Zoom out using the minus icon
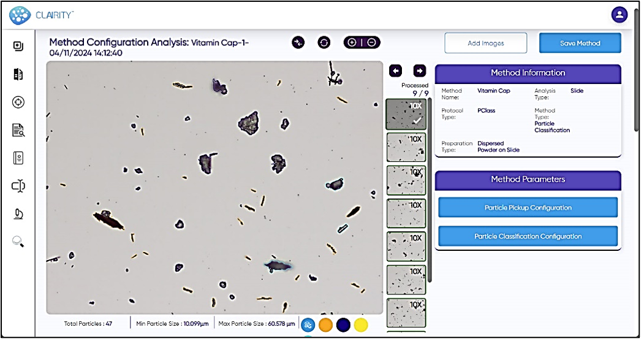 pyautogui.click(x=371, y=42)
